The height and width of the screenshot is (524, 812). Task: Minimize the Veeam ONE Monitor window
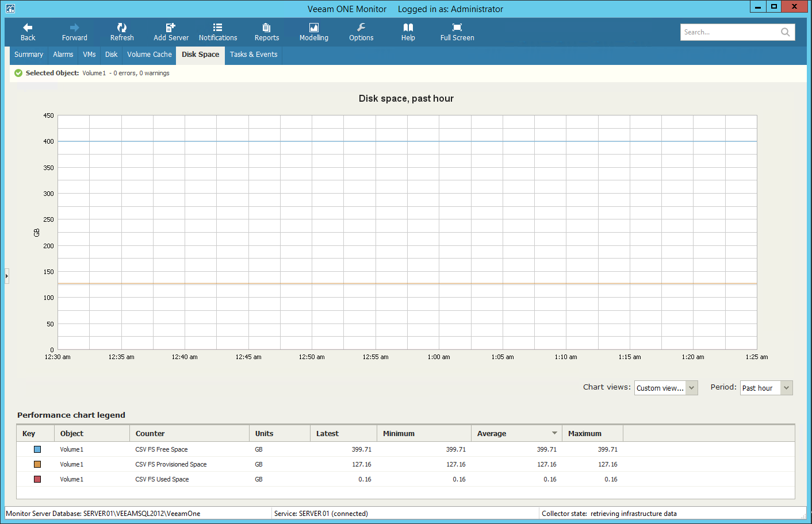pos(758,7)
